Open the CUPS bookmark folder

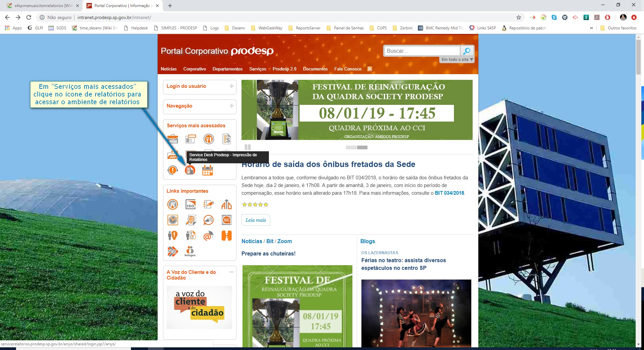pyautogui.click(x=378, y=28)
